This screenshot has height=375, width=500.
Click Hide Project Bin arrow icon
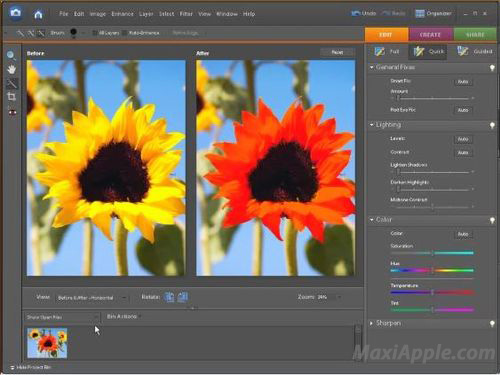12,367
